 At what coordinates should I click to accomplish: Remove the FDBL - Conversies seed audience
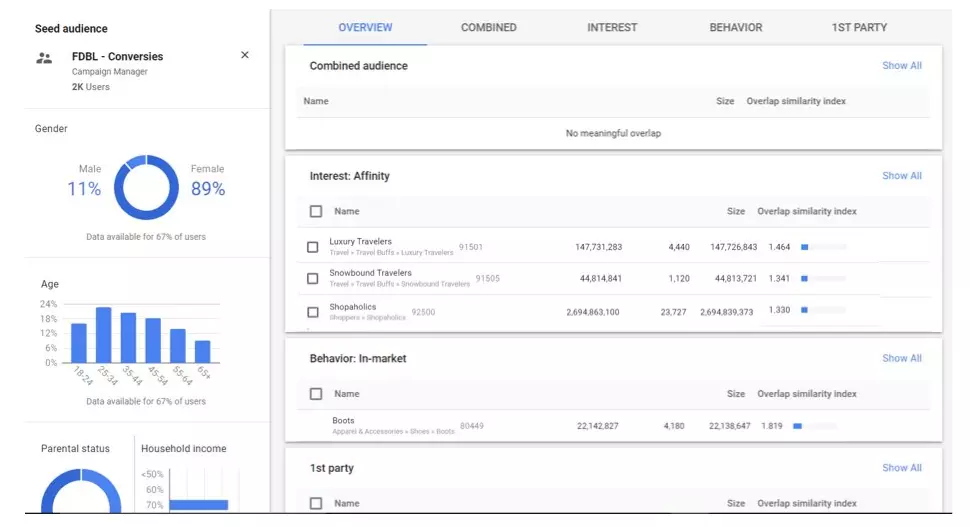pyautogui.click(x=245, y=55)
